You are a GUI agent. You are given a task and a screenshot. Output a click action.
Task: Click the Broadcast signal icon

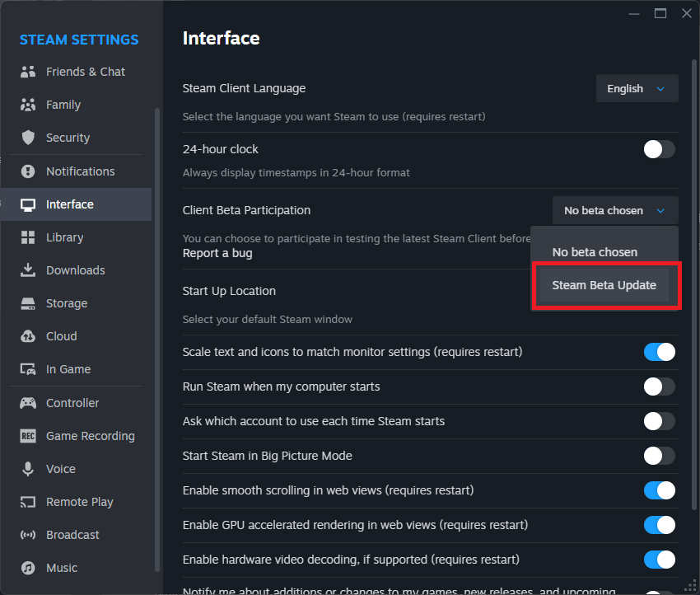(28, 535)
